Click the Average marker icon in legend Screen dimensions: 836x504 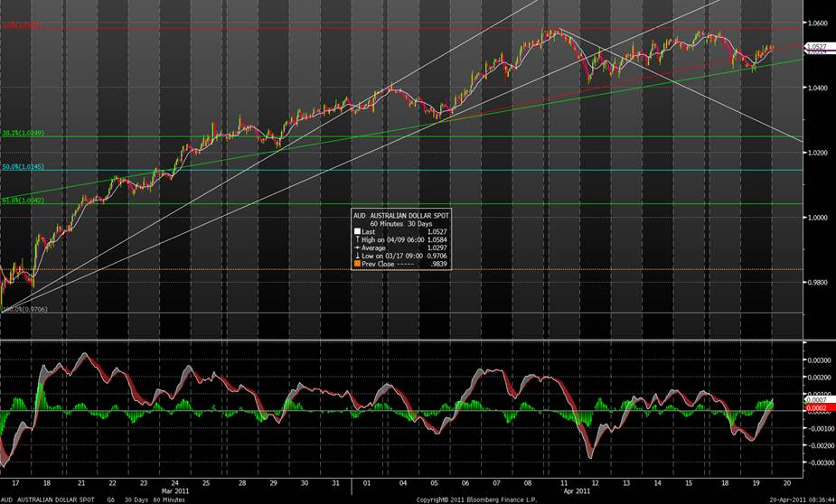[x=357, y=246]
